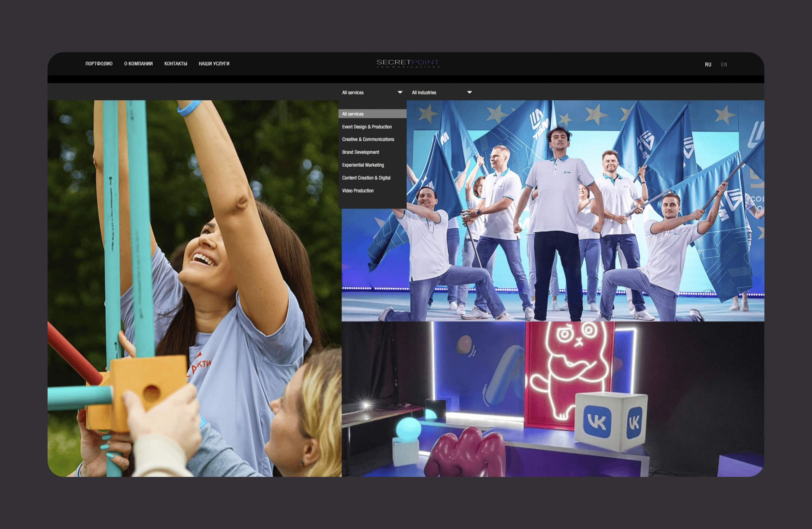Select Creative & Communications filter
Image resolution: width=812 pixels, height=529 pixels.
coord(368,139)
